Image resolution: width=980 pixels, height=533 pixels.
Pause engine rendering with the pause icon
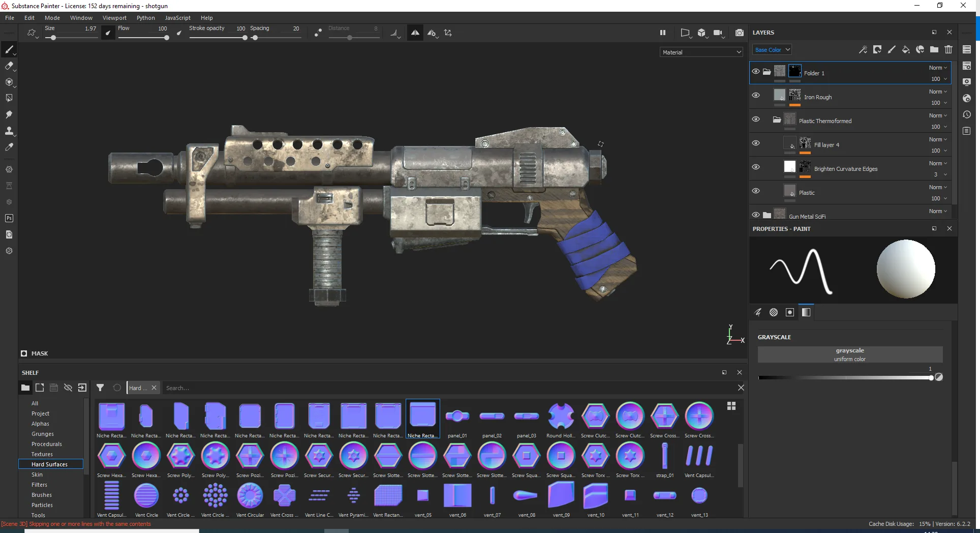[x=663, y=33]
